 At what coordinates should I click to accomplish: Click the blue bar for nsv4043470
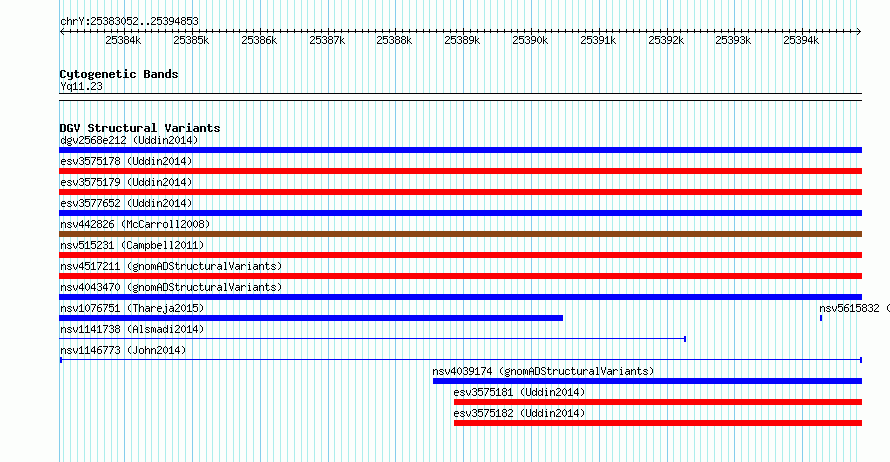[460, 297]
